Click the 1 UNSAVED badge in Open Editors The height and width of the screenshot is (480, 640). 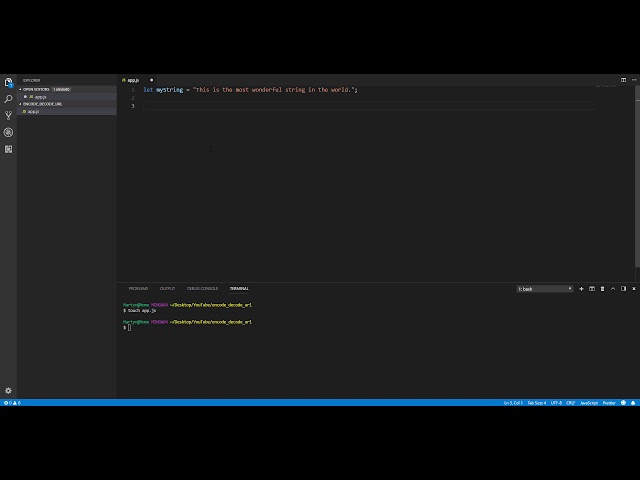62,89
